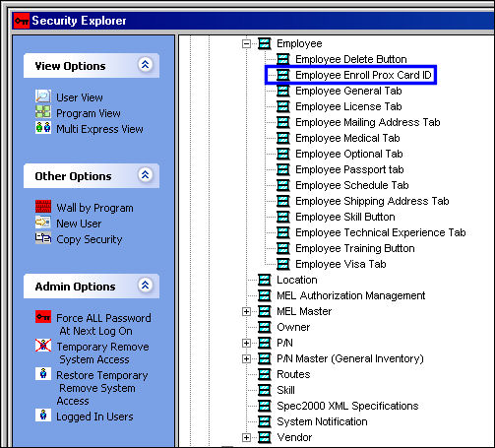Open Program View link
This screenshot has width=495, height=448.
click(x=89, y=113)
